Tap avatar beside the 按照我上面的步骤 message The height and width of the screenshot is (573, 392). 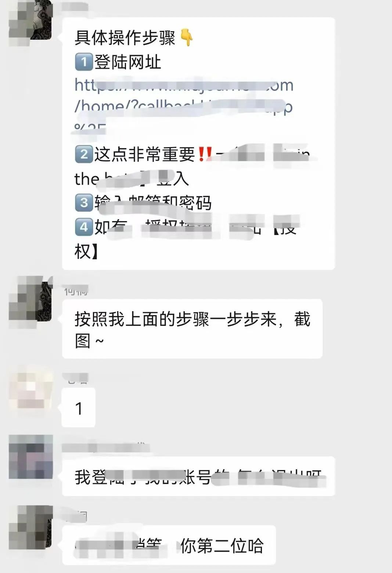(31, 299)
